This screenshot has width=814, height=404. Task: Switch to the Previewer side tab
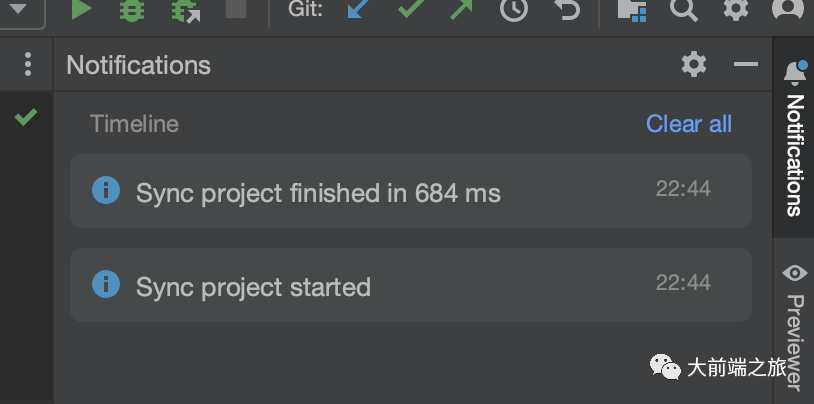pos(794,326)
